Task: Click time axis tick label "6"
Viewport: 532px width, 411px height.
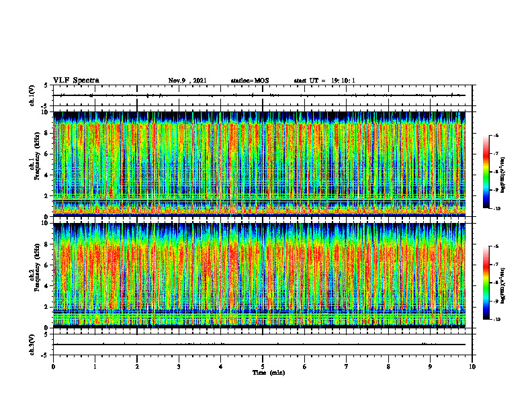Action: click(x=305, y=367)
